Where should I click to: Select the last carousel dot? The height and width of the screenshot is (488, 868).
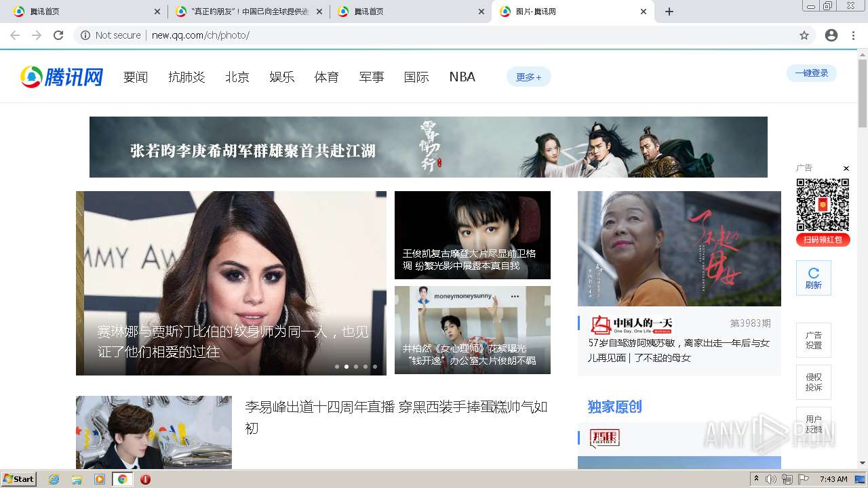pyautogui.click(x=375, y=367)
